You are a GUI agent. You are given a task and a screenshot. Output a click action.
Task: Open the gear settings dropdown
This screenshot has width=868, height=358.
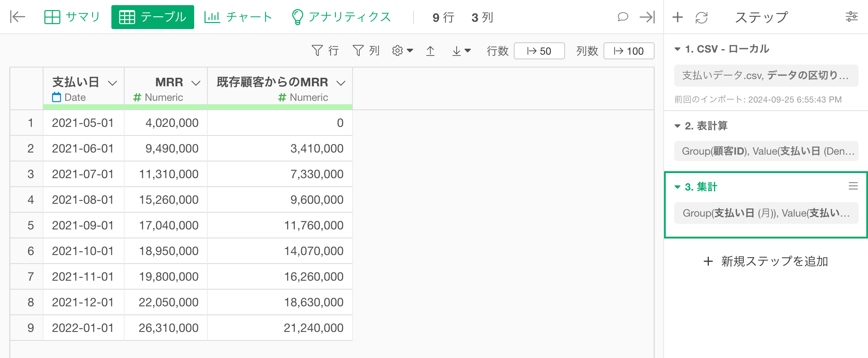click(x=402, y=51)
